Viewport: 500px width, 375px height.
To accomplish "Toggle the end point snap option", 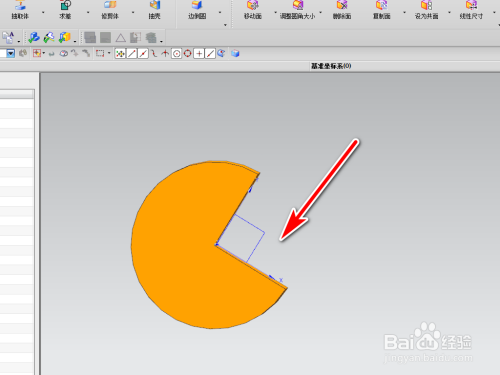I will pyautogui.click(x=132, y=53).
